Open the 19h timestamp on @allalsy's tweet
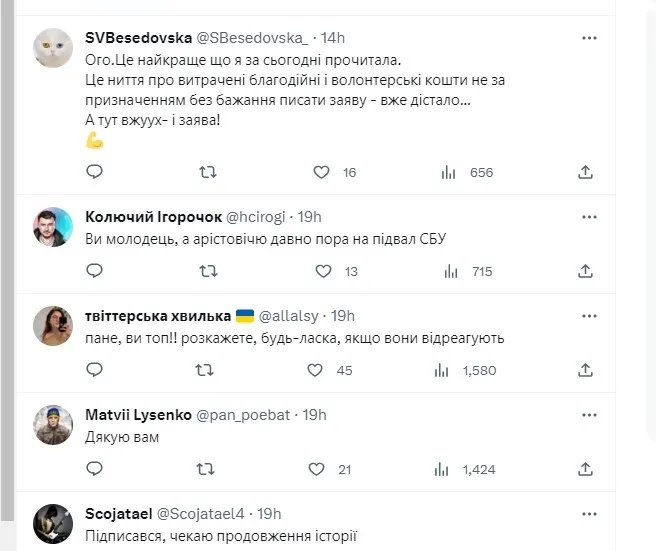Image resolution: width=656 pixels, height=551 pixels. 342,314
